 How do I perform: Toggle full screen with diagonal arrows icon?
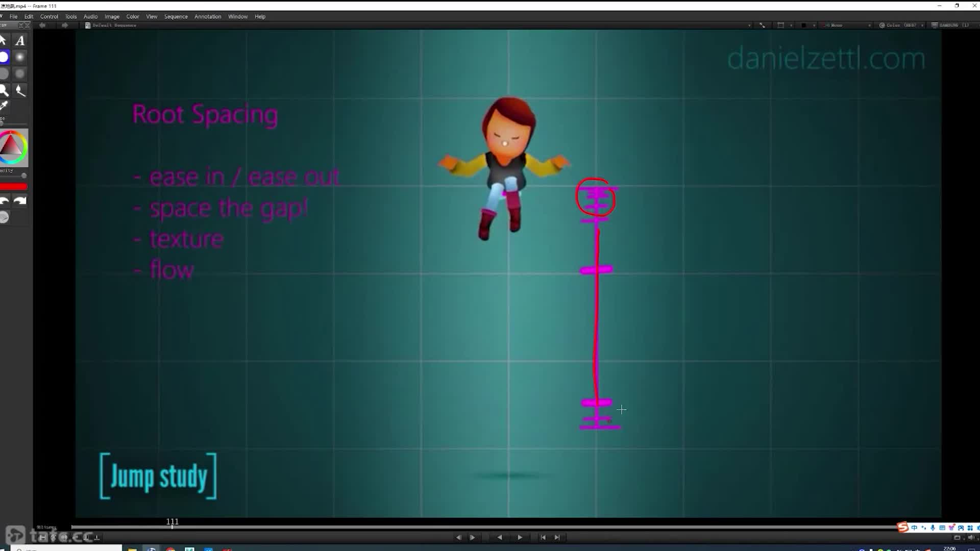click(x=762, y=25)
